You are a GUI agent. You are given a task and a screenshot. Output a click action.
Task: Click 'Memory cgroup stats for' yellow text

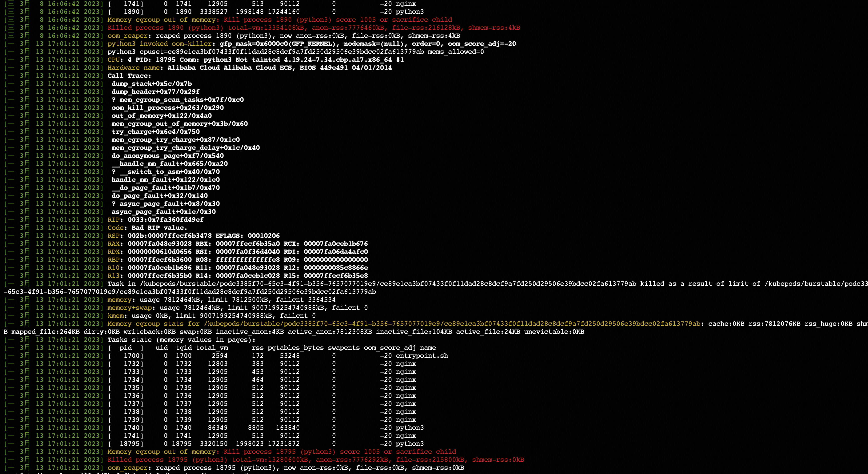[x=154, y=324]
